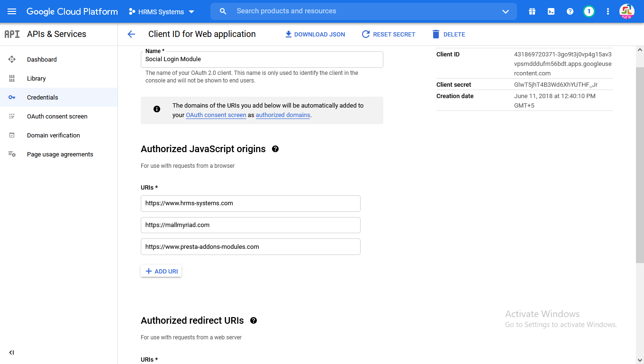Click the Authorized JavaScript origins heading
The height and width of the screenshot is (364, 644).
(203, 149)
